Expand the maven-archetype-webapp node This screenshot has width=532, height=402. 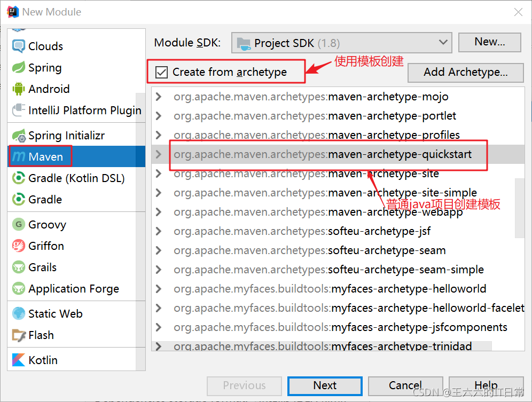point(158,212)
